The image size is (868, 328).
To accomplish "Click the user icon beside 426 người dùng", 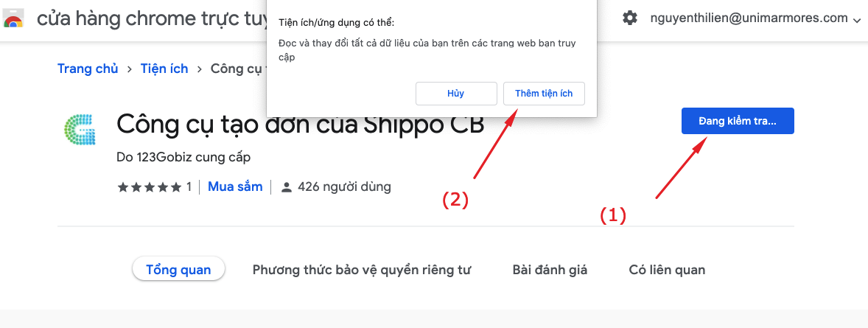I will (286, 187).
